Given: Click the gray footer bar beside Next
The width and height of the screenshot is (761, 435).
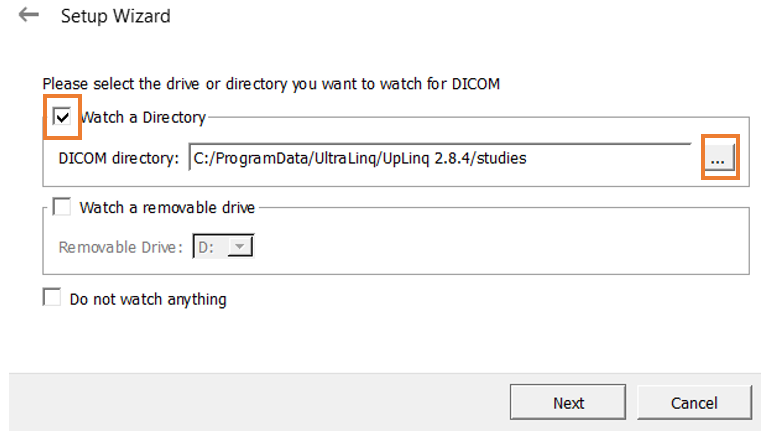Looking at the screenshot, I should pyautogui.click(x=257, y=402).
